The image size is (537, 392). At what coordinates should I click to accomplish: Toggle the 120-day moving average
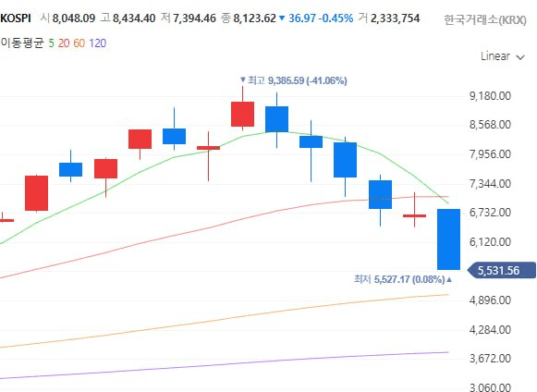pos(98,43)
